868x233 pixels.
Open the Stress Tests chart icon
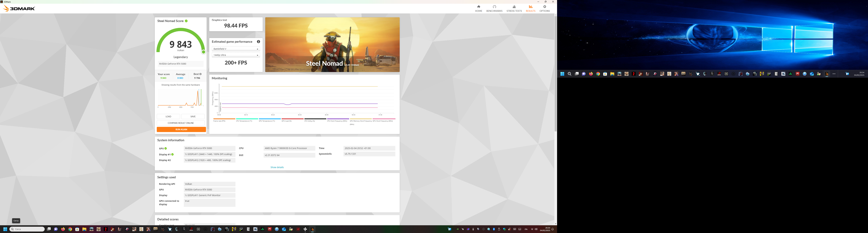pos(514,7)
